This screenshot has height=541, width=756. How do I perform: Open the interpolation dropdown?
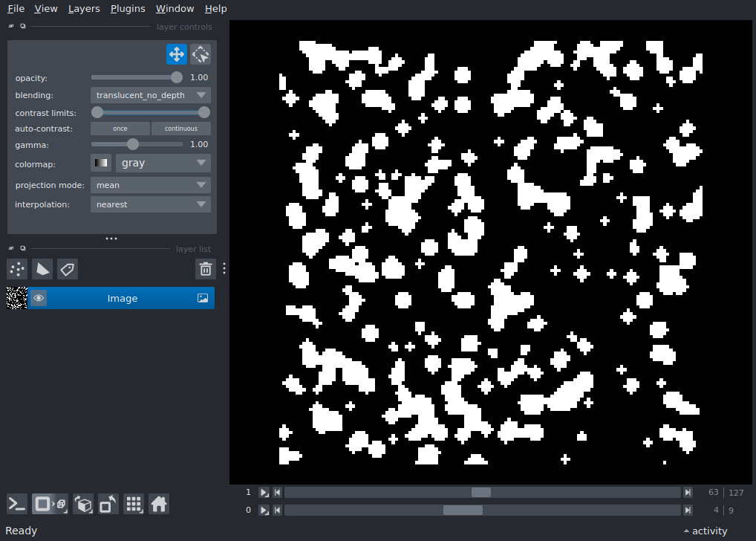151,204
